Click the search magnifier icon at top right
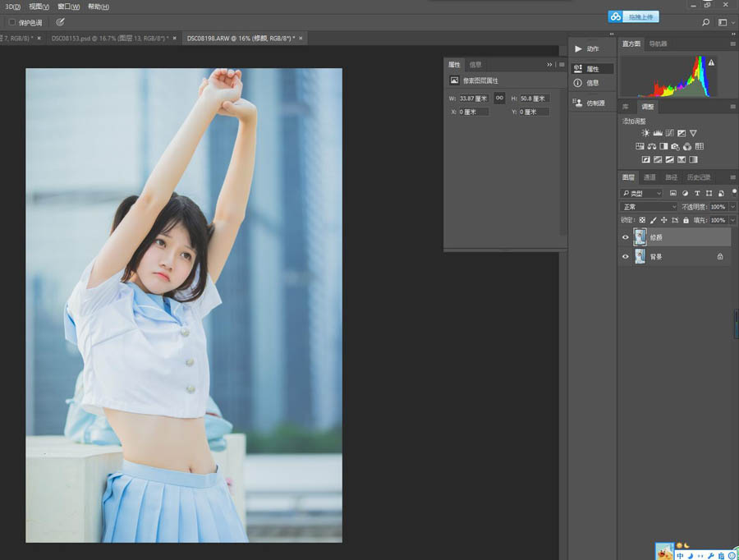 point(705,23)
